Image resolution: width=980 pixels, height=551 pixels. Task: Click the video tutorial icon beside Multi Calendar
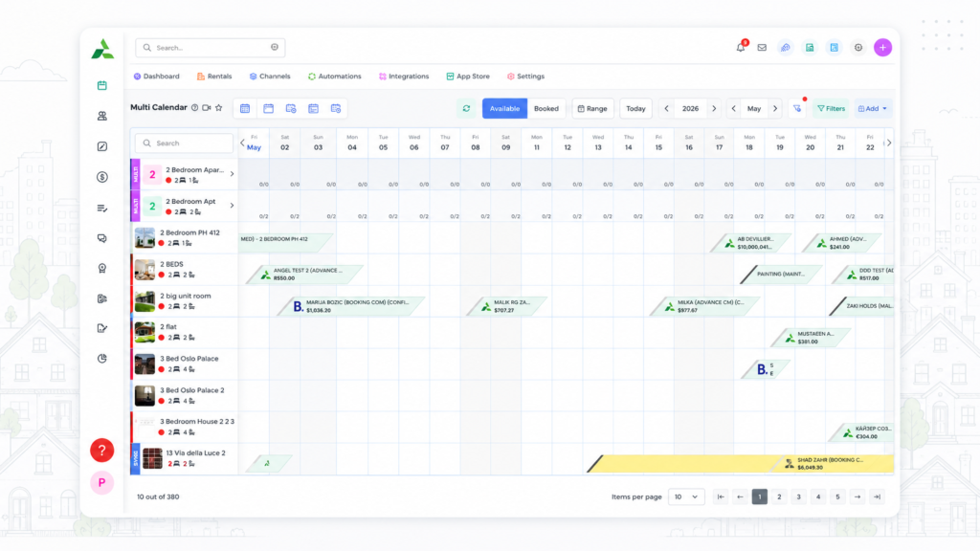pyautogui.click(x=207, y=107)
